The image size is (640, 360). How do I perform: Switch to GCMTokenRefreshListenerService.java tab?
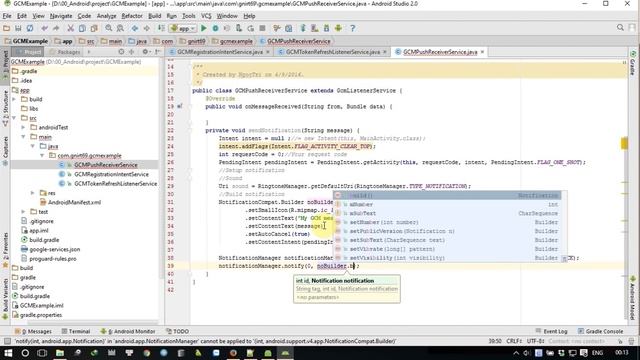333,52
